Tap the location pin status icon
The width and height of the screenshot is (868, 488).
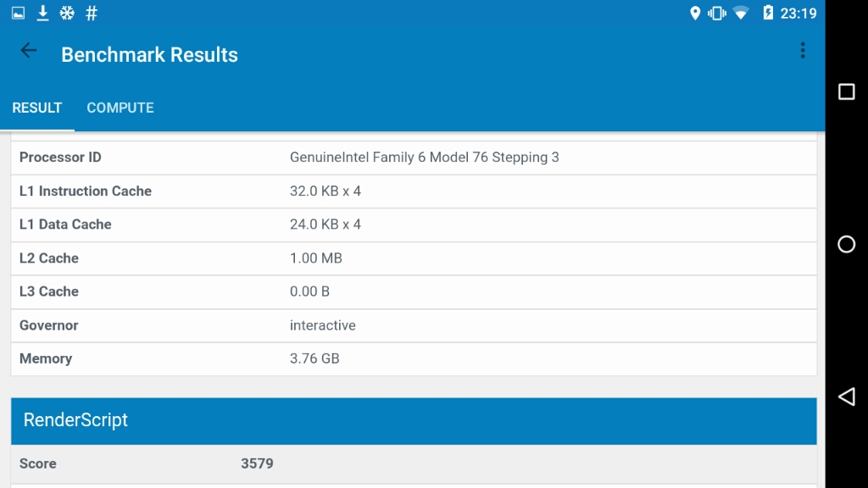point(695,13)
